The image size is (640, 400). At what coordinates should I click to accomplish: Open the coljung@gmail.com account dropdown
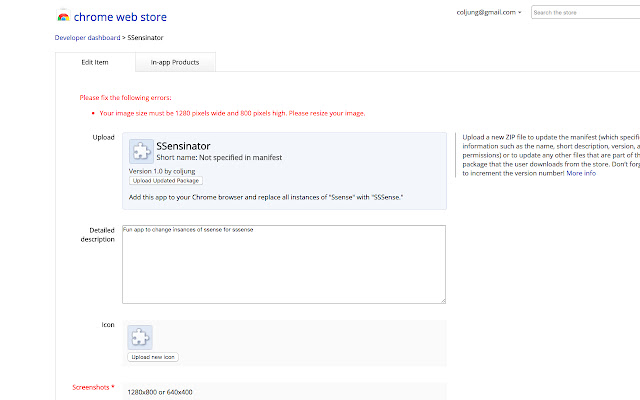click(489, 12)
